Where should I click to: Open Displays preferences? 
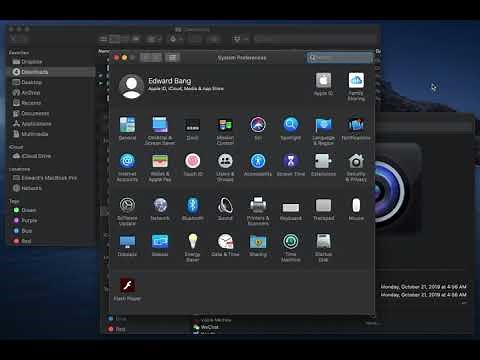127,245
